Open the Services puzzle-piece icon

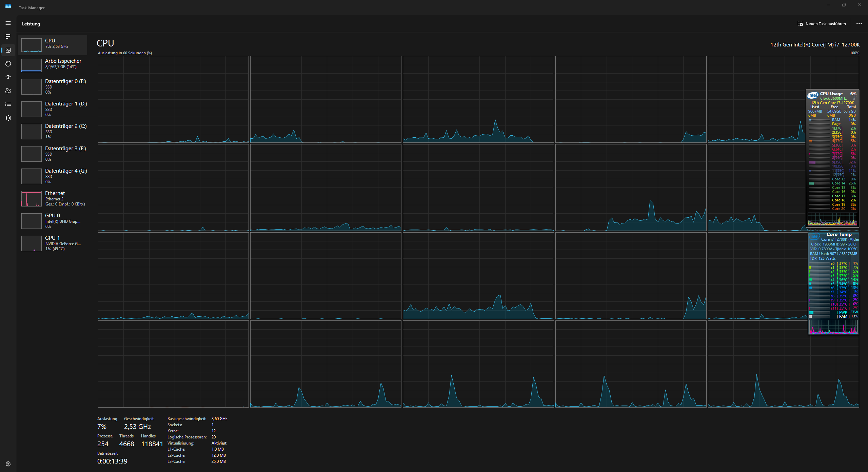point(8,118)
